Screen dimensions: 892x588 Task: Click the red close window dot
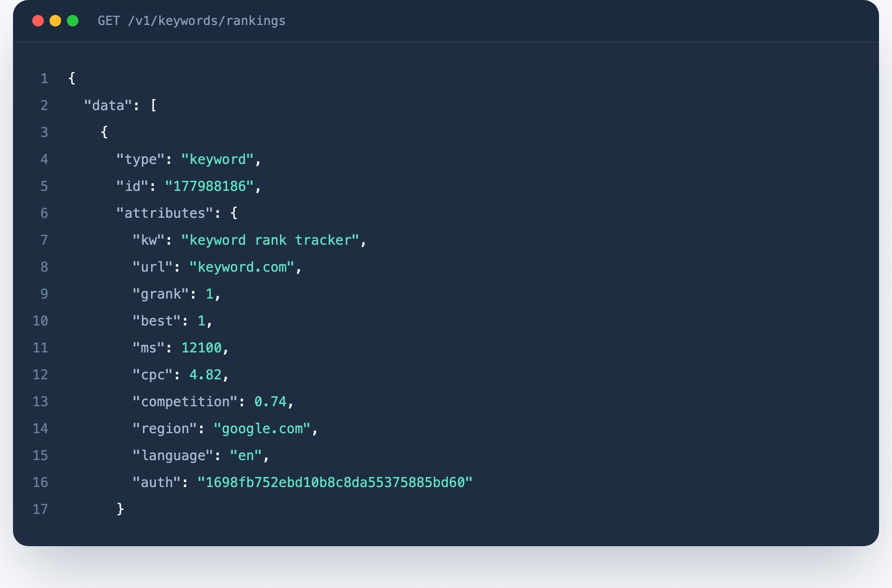point(38,21)
